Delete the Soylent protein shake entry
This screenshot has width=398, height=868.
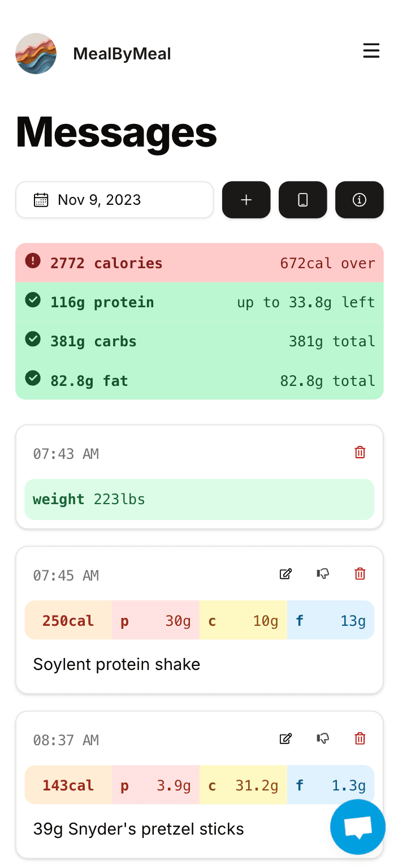(x=360, y=574)
